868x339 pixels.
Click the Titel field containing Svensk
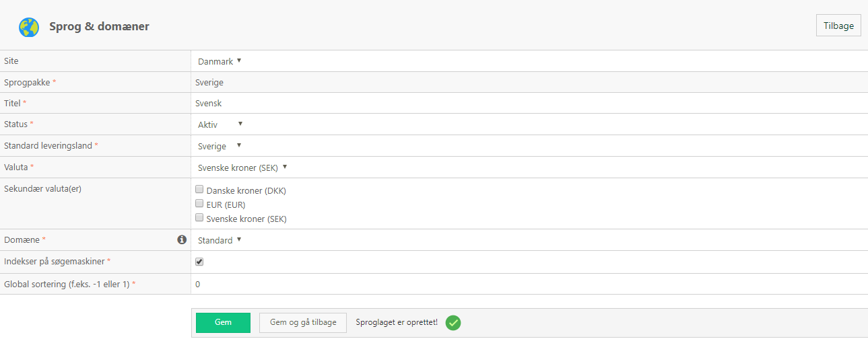click(x=529, y=104)
